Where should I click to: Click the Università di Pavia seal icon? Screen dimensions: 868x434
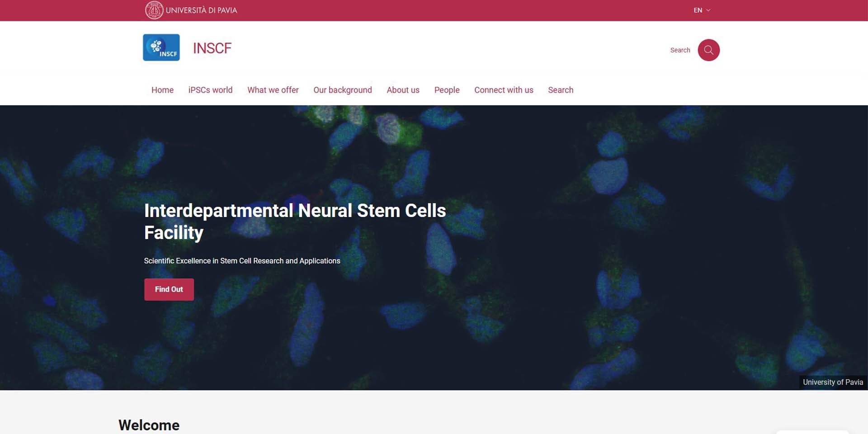(x=154, y=10)
